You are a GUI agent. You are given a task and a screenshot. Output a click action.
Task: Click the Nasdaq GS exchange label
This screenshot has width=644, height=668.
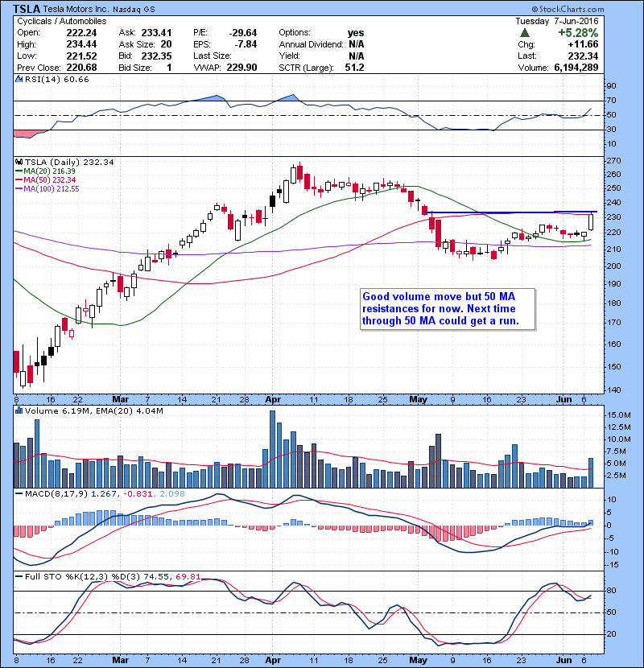point(134,9)
